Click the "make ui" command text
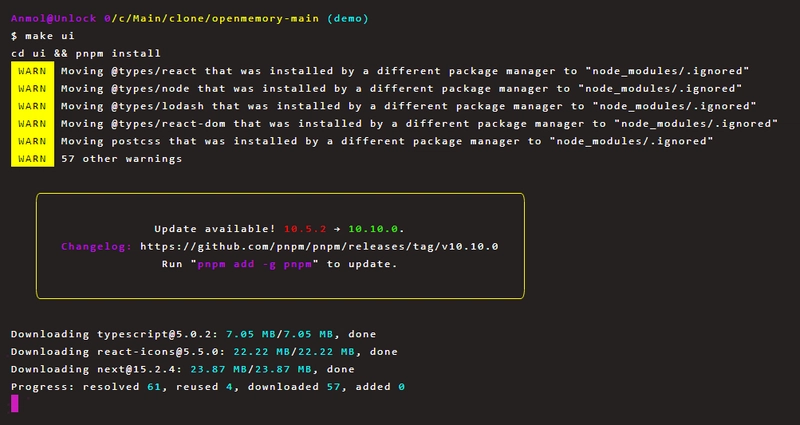Screen dimensions: 800x425 [x=60, y=36]
